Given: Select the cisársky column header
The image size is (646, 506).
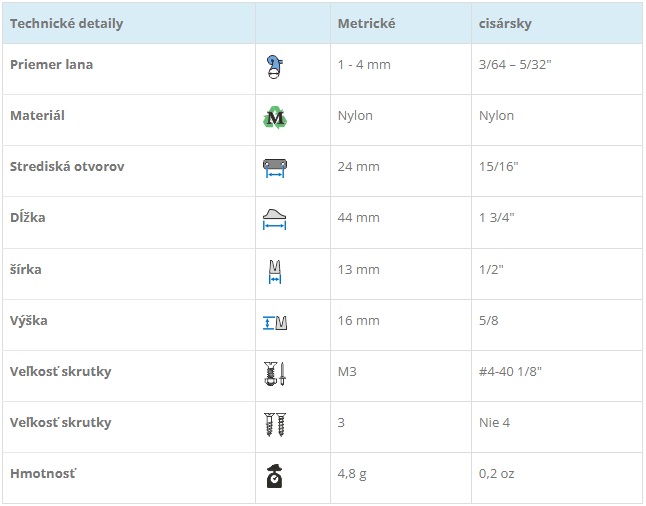Looking at the screenshot, I should 505,23.
